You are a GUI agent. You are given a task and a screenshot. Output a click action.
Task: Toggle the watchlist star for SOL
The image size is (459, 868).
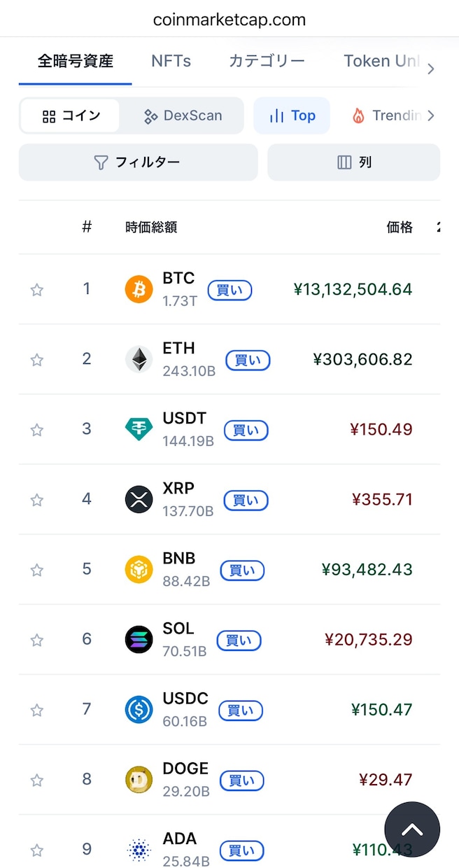click(37, 640)
